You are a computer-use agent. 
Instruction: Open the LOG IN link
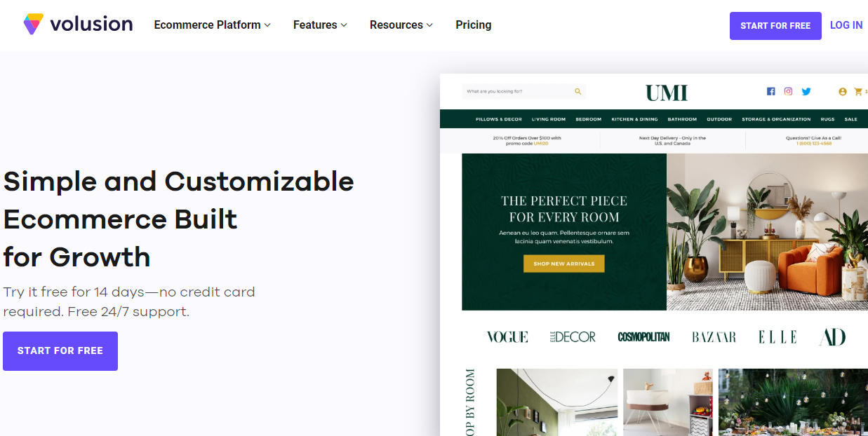coord(846,25)
